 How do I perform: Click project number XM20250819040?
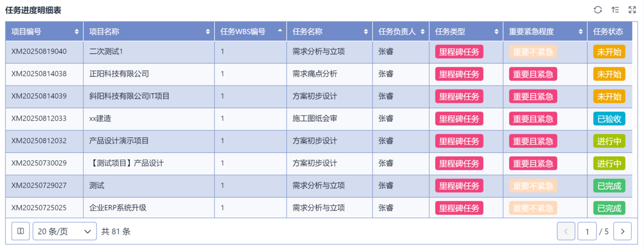coord(39,52)
